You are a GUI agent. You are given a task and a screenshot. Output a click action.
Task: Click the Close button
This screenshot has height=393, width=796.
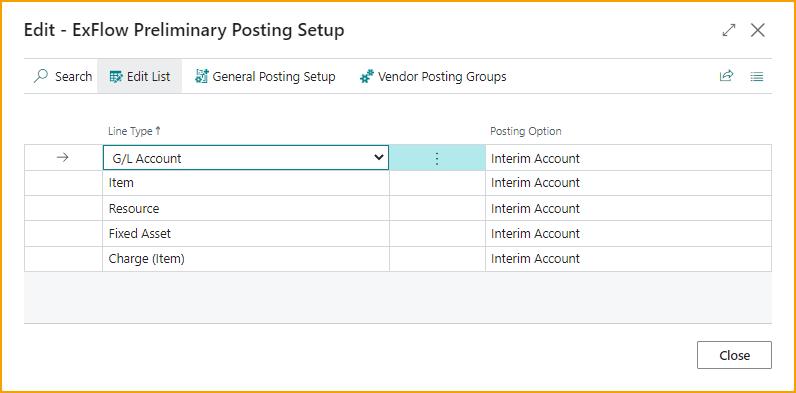pos(734,355)
